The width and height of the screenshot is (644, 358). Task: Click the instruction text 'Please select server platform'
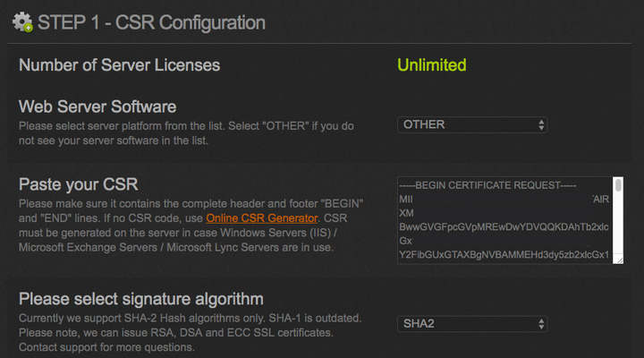pos(186,133)
